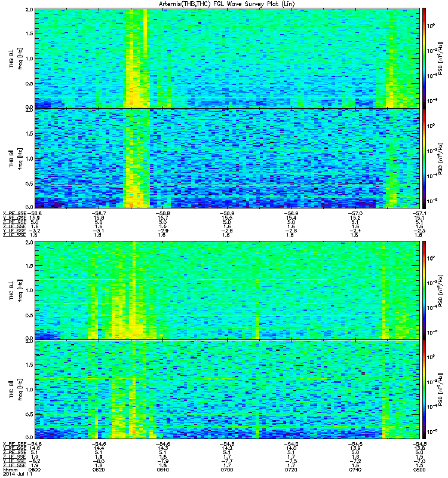Select the 0700 time tick label
The height and width of the screenshot is (478, 448).
point(227,470)
